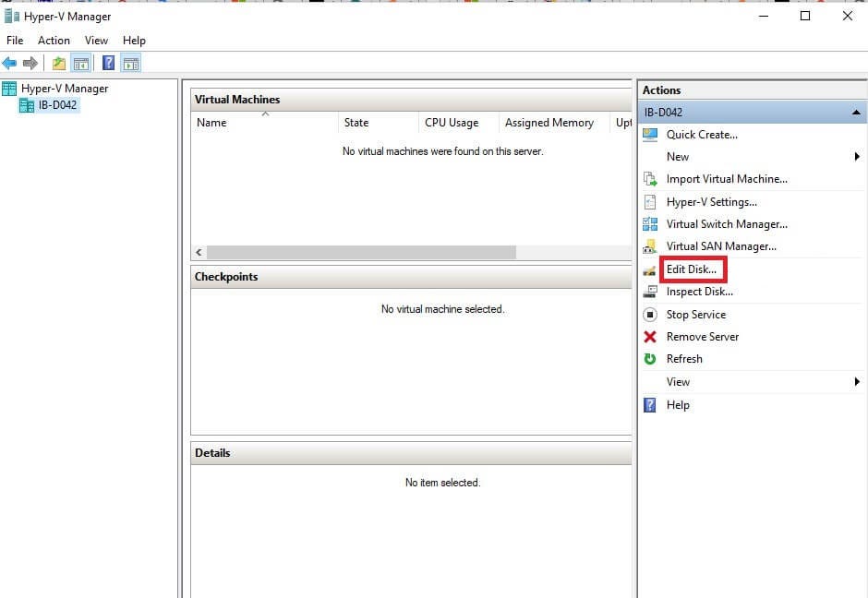Click the Inspect Disk icon
The height and width of the screenshot is (598, 868).
point(652,292)
